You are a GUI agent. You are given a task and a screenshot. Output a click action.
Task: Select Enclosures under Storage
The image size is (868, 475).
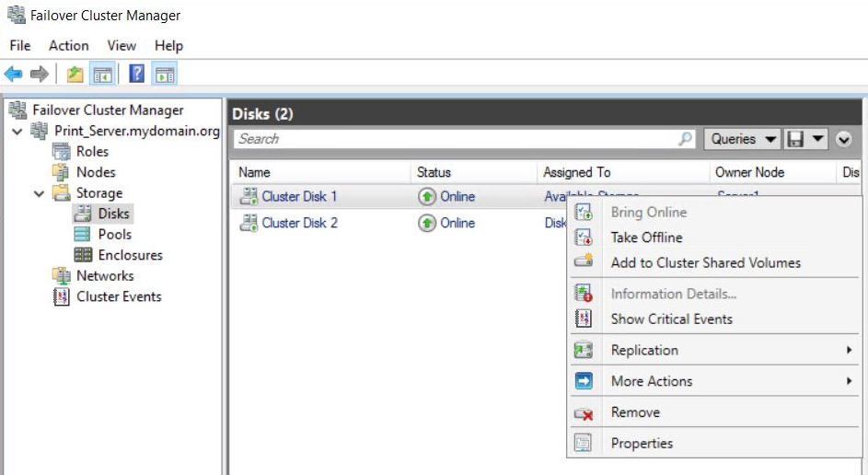(x=131, y=255)
